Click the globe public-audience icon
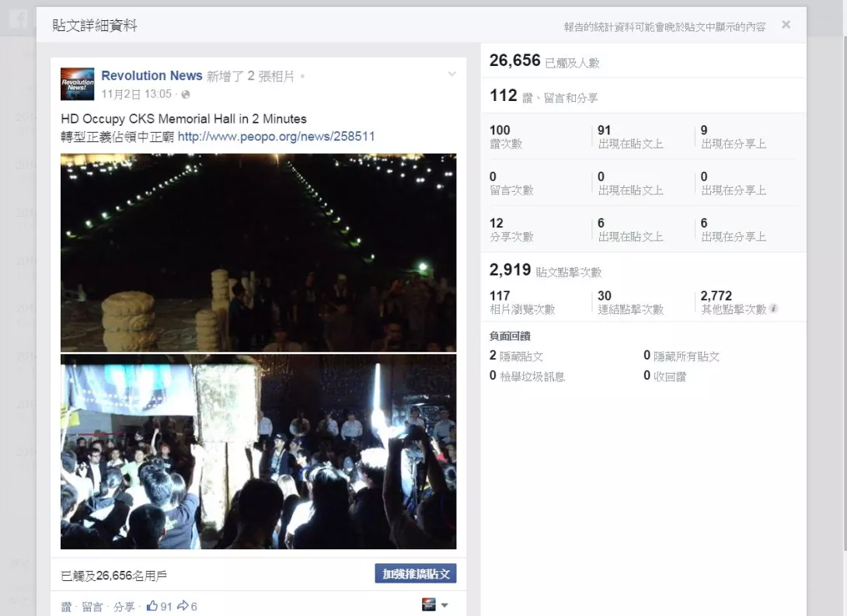 pyautogui.click(x=186, y=95)
